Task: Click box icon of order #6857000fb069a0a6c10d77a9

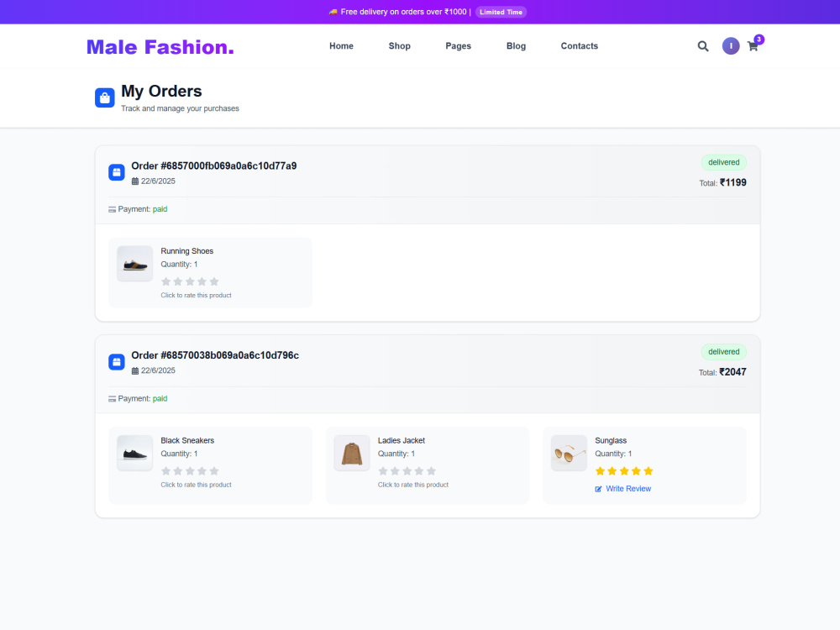Action: click(117, 172)
